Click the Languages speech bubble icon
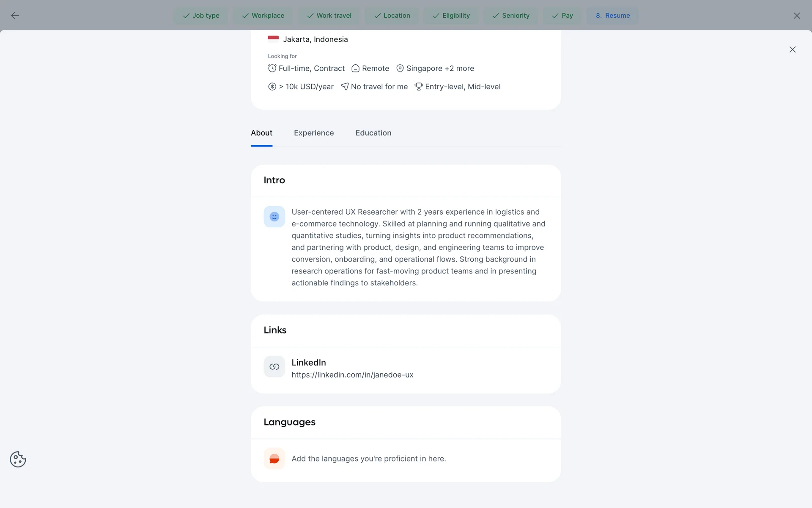The height and width of the screenshot is (508, 812). tap(274, 459)
